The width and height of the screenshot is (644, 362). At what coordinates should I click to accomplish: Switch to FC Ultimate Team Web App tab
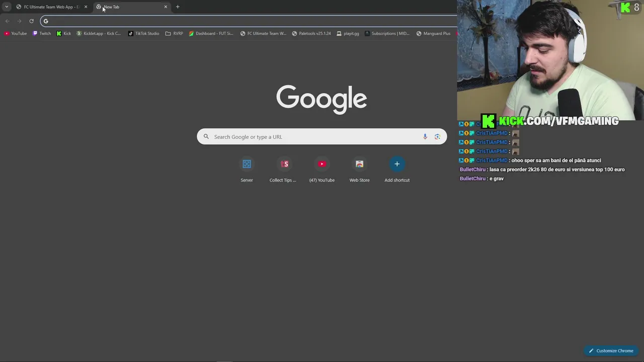(x=50, y=7)
